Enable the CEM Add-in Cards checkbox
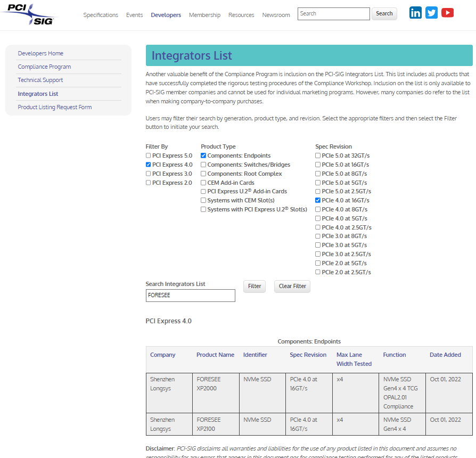The height and width of the screenshot is (458, 476). tap(203, 182)
